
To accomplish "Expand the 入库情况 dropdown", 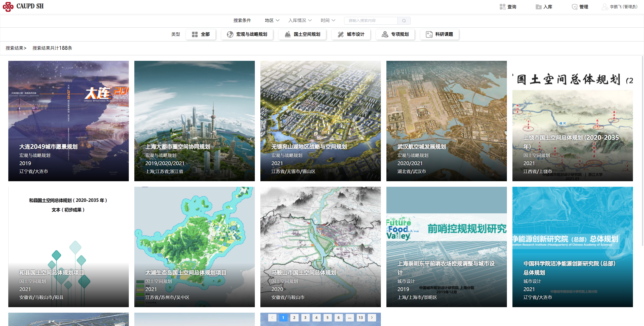I will coord(300,20).
